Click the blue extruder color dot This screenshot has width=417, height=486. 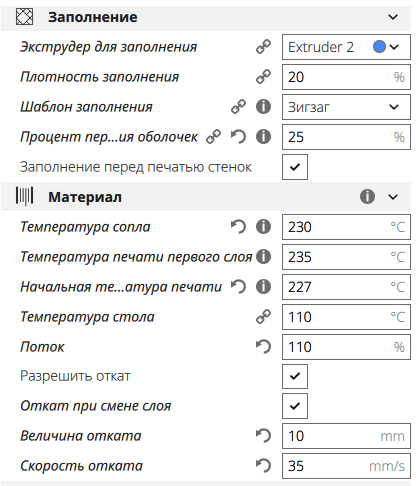(x=379, y=47)
